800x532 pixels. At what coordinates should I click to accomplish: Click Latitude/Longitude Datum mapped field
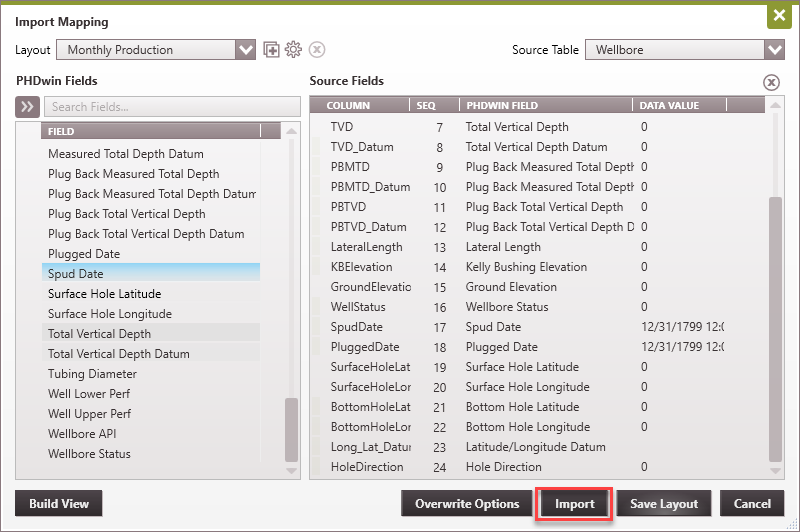[535, 447]
